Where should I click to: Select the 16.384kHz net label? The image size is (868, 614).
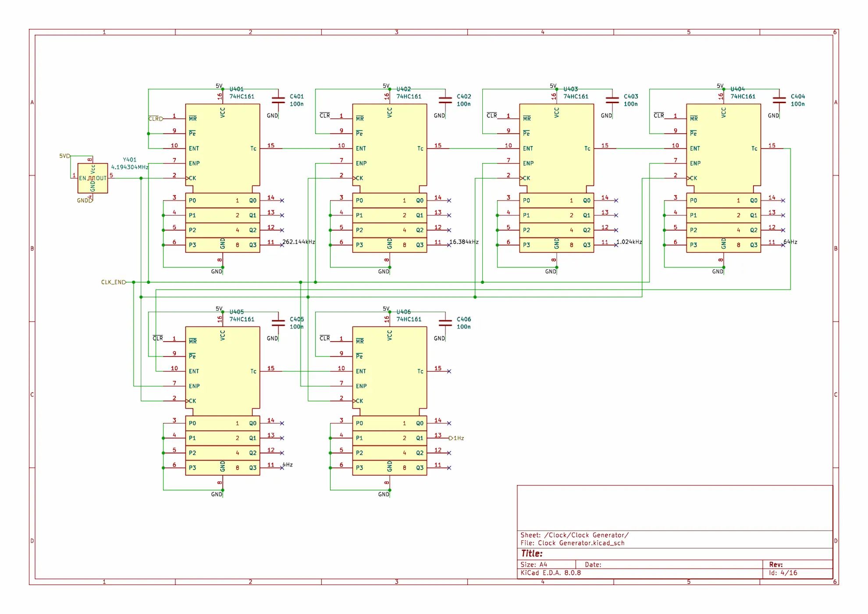tap(464, 242)
